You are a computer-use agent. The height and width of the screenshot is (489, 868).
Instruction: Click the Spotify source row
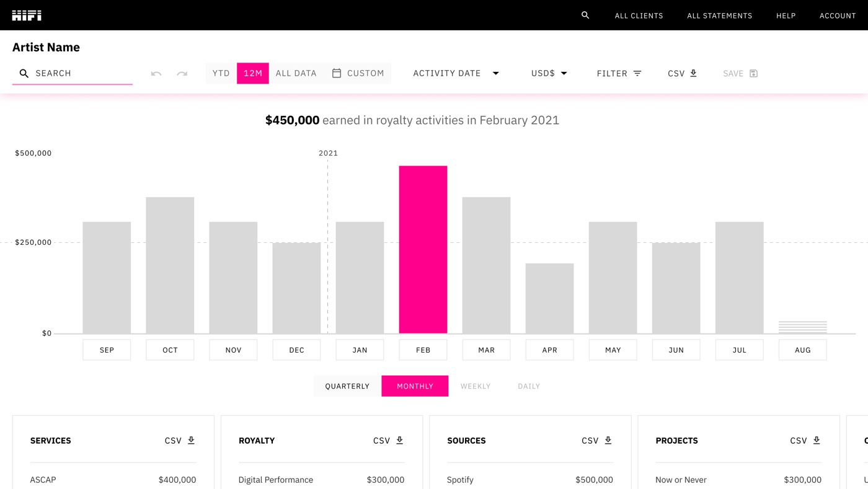[x=530, y=480]
